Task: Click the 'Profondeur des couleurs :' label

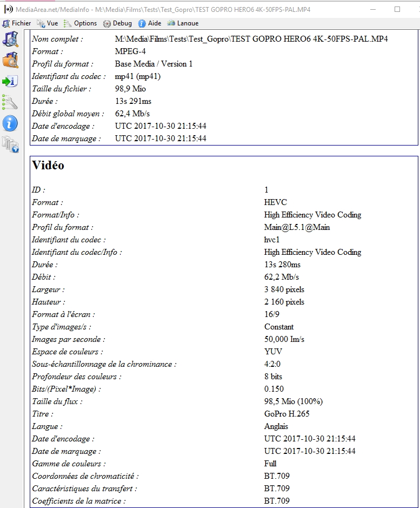Action: click(x=76, y=377)
